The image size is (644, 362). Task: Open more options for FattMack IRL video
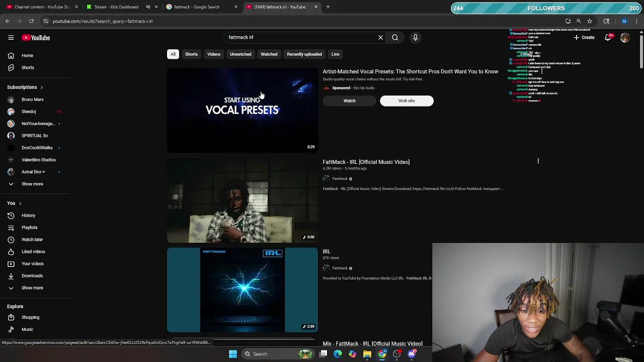pyautogui.click(x=538, y=161)
